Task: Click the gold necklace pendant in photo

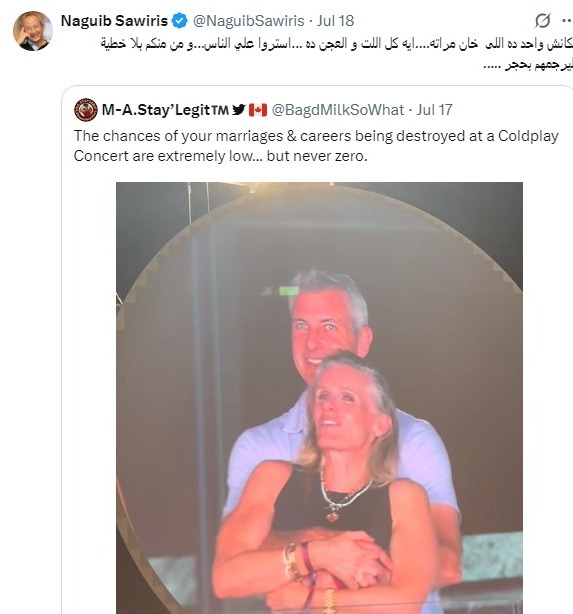Action: pyautogui.click(x=333, y=516)
